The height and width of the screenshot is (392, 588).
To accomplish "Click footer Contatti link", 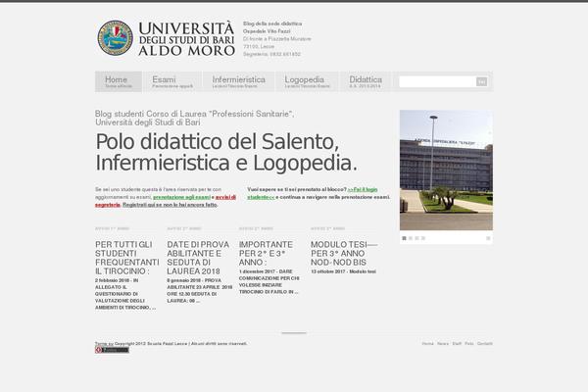I will point(485,344).
